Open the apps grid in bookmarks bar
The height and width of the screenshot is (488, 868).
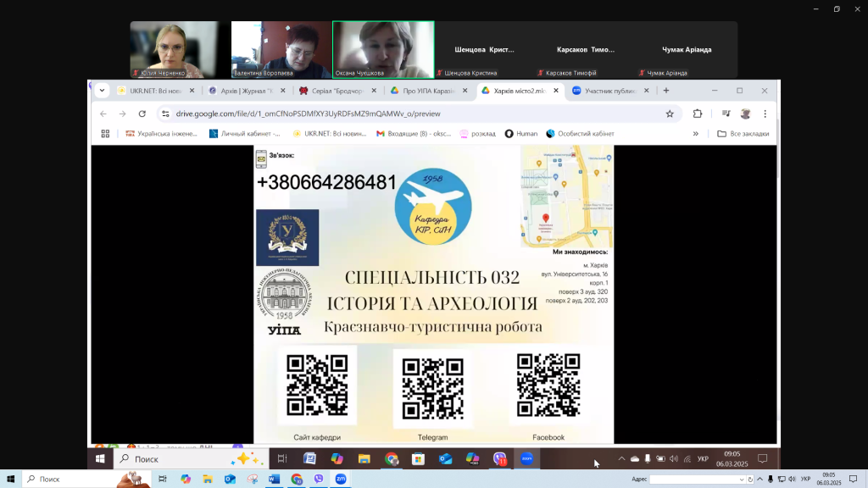point(105,133)
